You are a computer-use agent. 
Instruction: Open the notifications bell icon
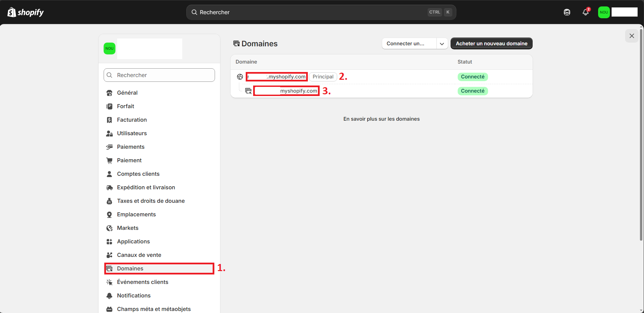pos(586,12)
